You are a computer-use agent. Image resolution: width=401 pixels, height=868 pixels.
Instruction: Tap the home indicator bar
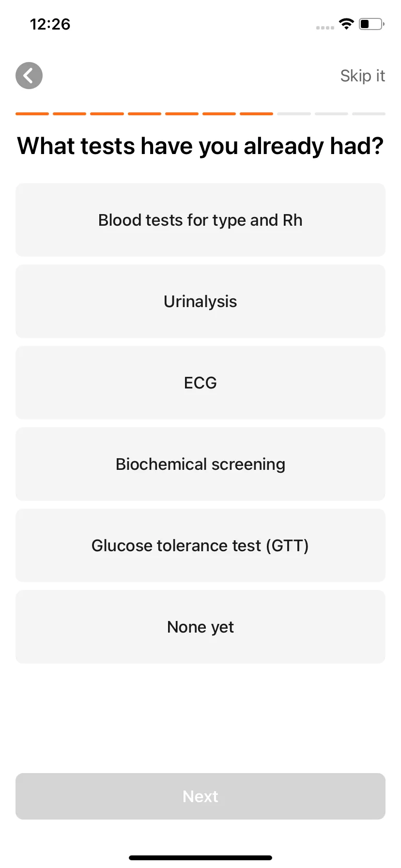[x=200, y=858]
